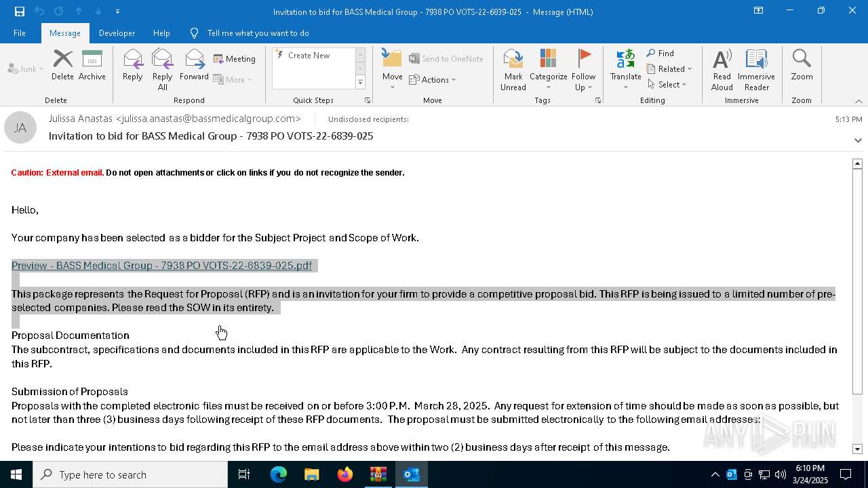Viewport: 868px width, 488px height.
Task: Save the message using the floppy icon
Action: click(x=20, y=12)
